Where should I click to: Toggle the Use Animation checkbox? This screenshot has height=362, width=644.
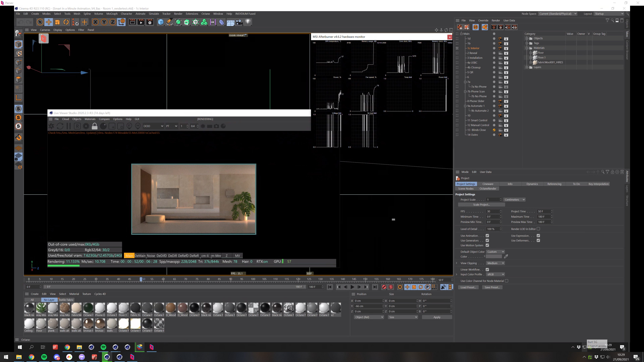point(487,236)
